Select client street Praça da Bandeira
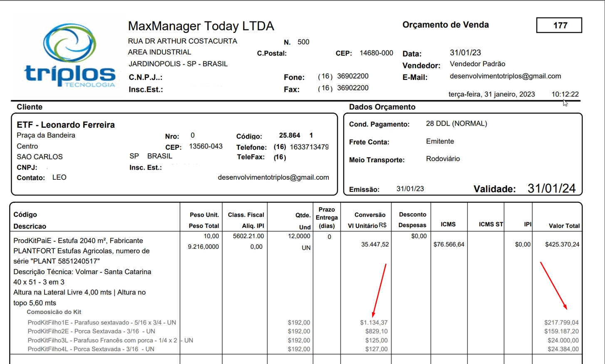The image size is (605, 364). coord(46,135)
